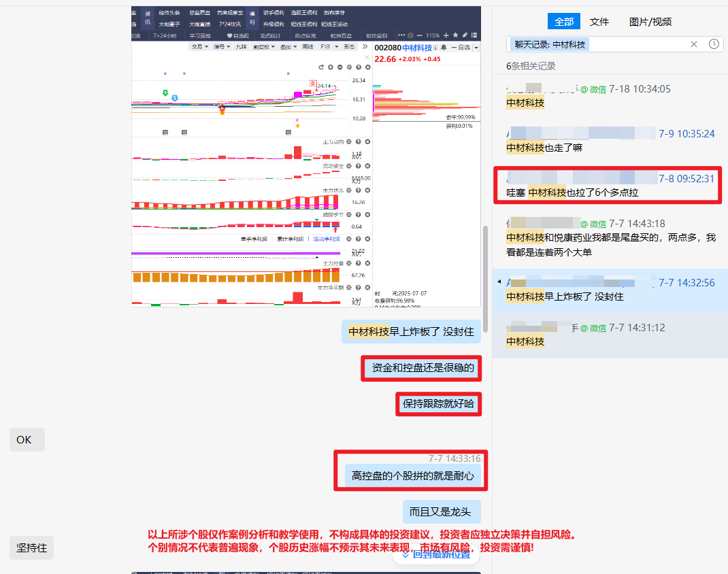Open the 7-7 14:31:12 search result
728x574 pixels.
tap(610, 335)
